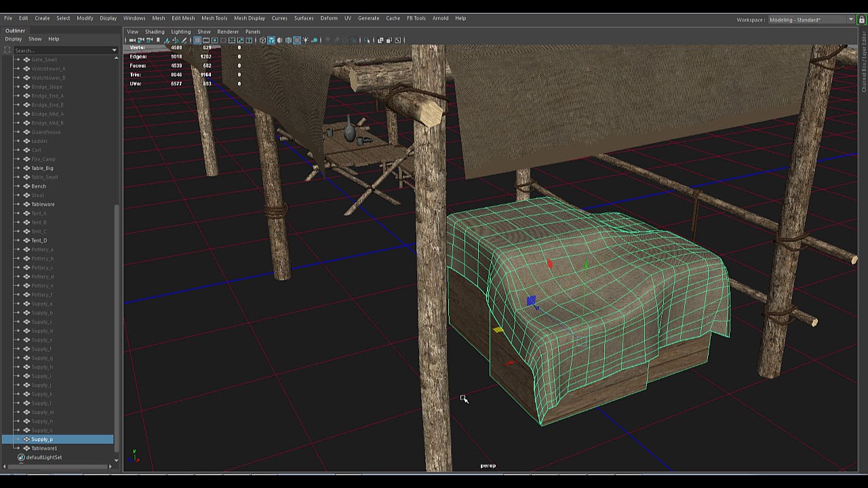The image size is (868, 488).
Task: Select the defaultLightSet item
Action: [x=44, y=457]
